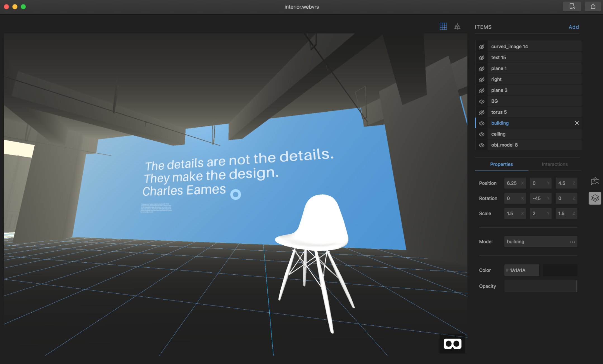Open the dark color swatch picker
Screen dimensions: 603x364
pos(560,270)
